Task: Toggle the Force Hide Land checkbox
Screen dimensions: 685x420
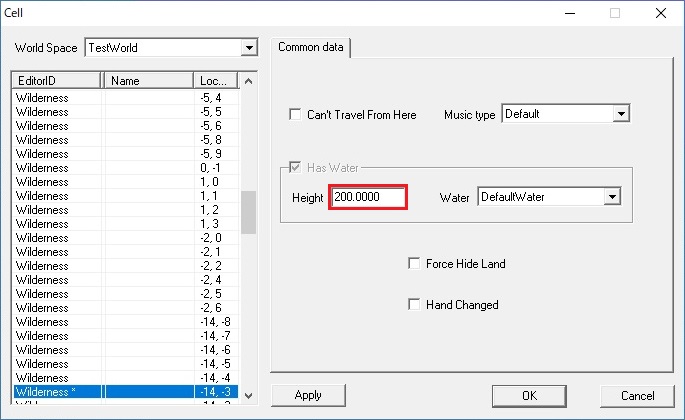Action: [414, 264]
